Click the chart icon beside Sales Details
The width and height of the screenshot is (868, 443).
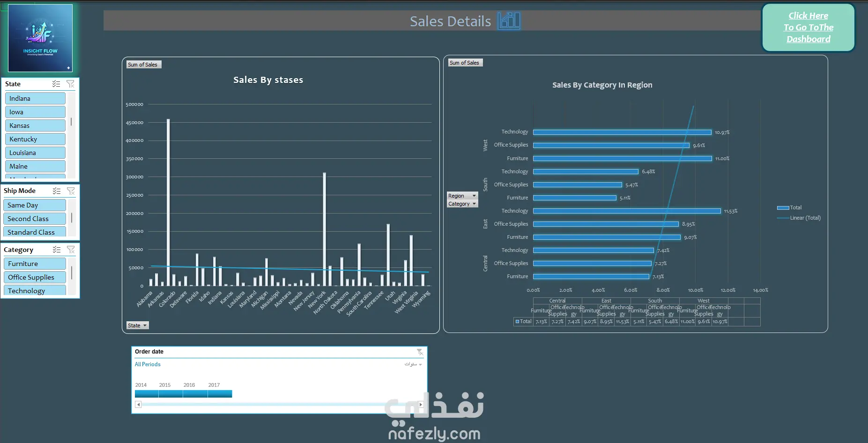pyautogui.click(x=509, y=21)
